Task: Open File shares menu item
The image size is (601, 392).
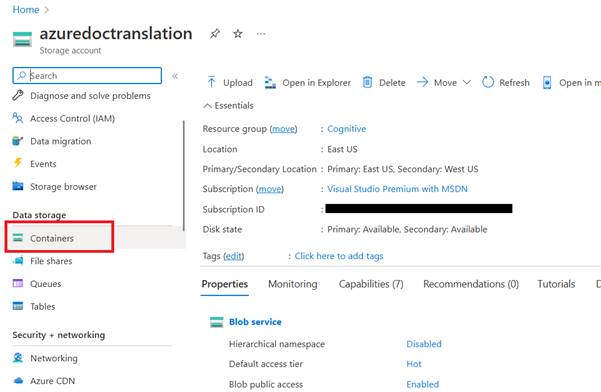Action: click(x=51, y=261)
